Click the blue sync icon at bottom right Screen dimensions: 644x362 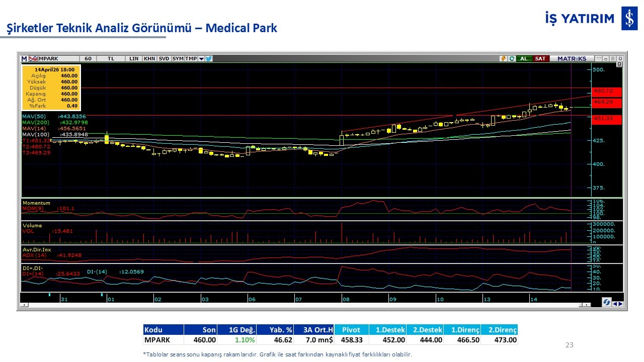coord(607,302)
